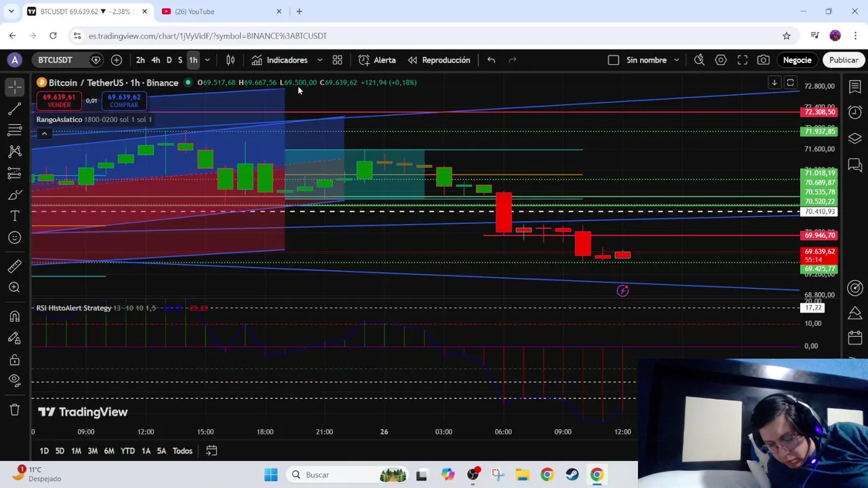Switch to the YouTube browser tab
This screenshot has height=488, width=868.
coord(221,12)
